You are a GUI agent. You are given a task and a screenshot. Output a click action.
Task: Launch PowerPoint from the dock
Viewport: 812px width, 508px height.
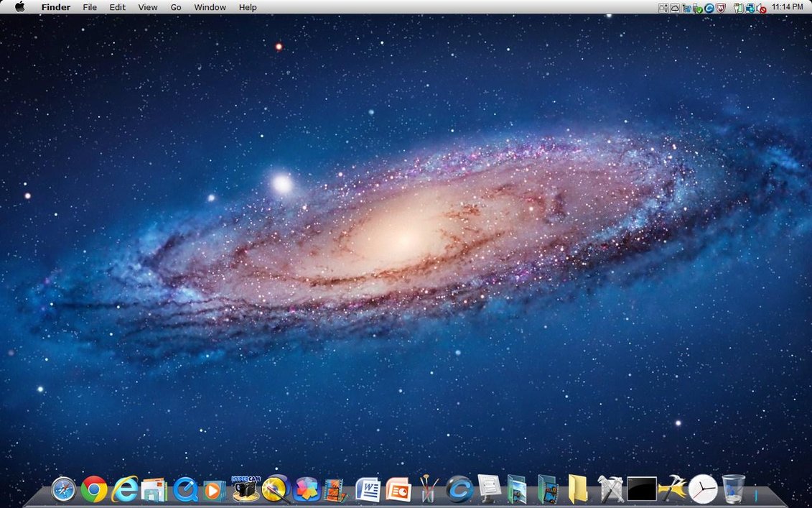pos(398,490)
